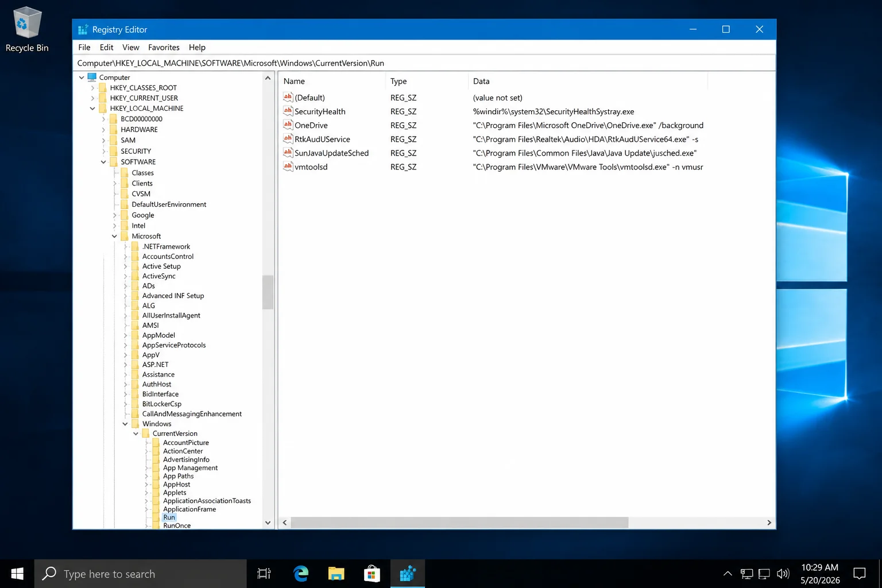Image resolution: width=882 pixels, height=588 pixels.
Task: Open Task View from the taskbar
Action: (264, 574)
